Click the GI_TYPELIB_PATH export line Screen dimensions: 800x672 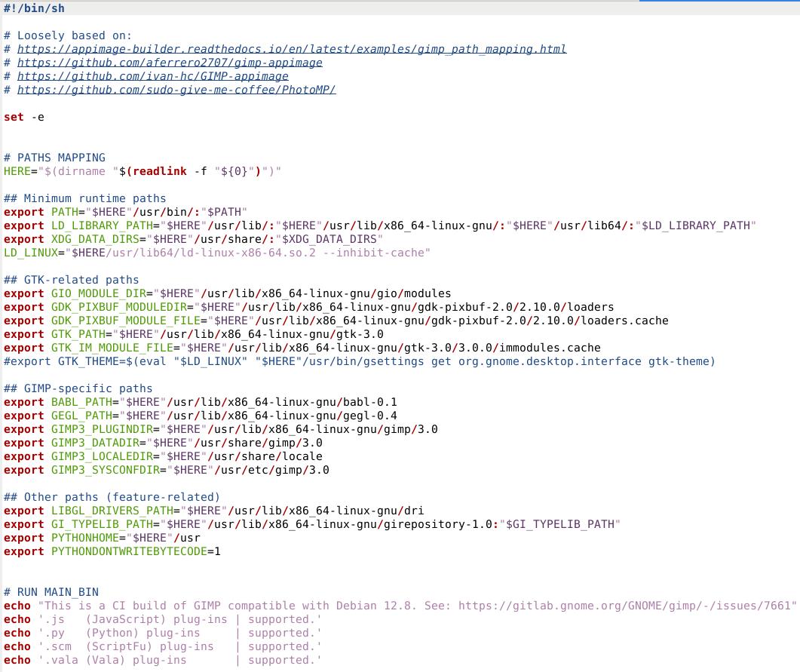click(x=311, y=524)
